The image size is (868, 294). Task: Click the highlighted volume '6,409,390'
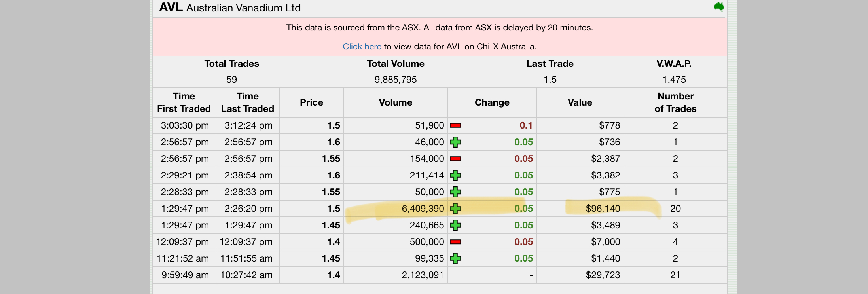423,209
